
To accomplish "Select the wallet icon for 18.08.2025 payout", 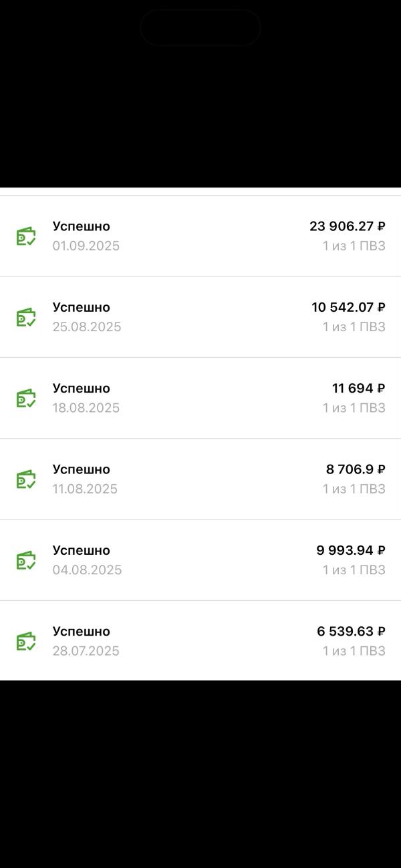I will (26, 398).
